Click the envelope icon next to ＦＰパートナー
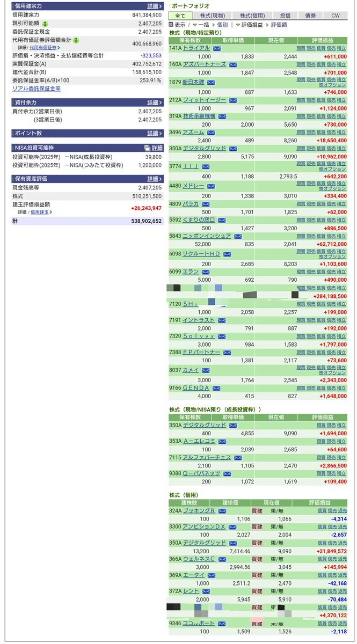The height and width of the screenshot is (644, 357). (228, 353)
